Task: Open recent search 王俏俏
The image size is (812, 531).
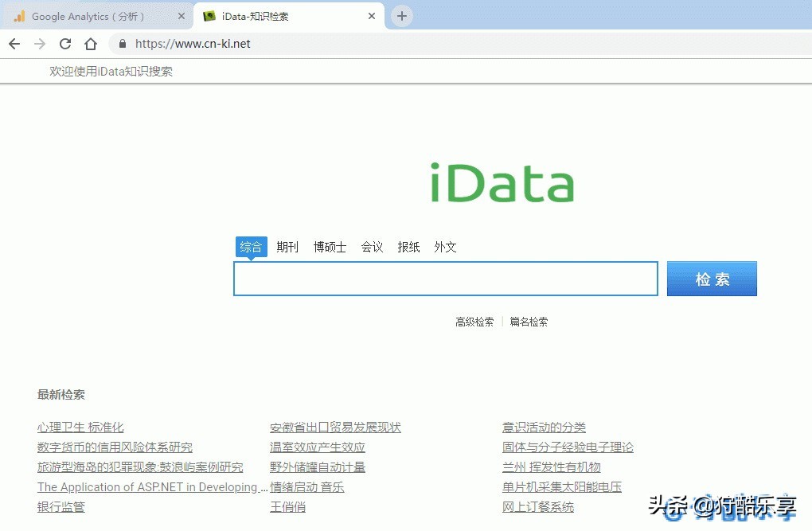Action: click(287, 506)
